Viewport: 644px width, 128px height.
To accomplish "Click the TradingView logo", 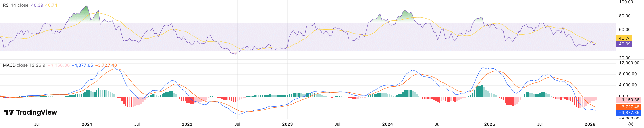I will pyautogui.click(x=31, y=112).
